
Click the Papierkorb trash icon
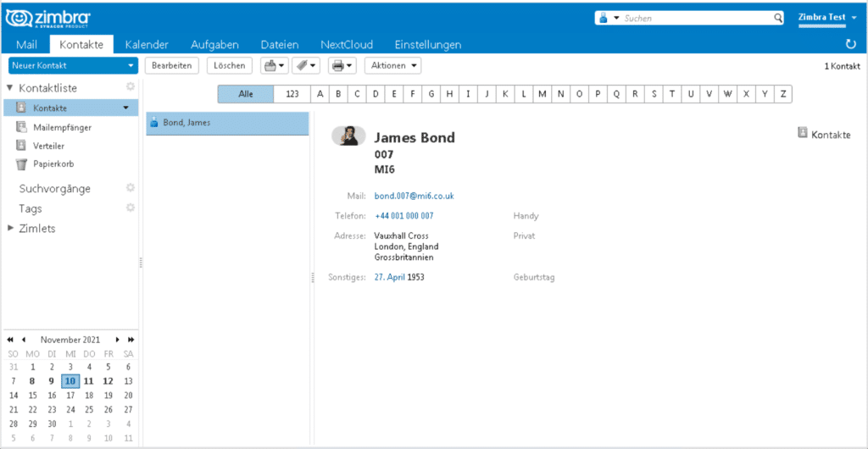[21, 164]
